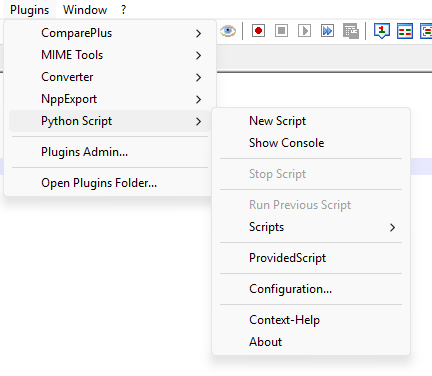Select Python Script menu entry
432x376 pixels.
click(x=110, y=121)
